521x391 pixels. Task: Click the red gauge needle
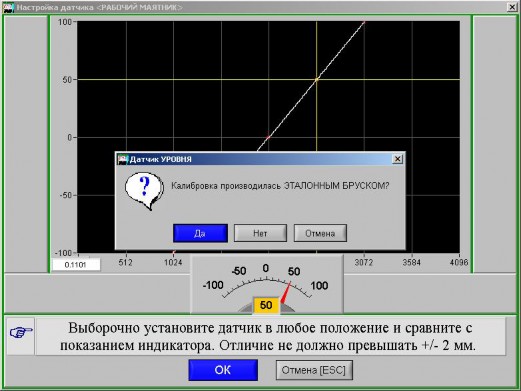[x=286, y=293]
